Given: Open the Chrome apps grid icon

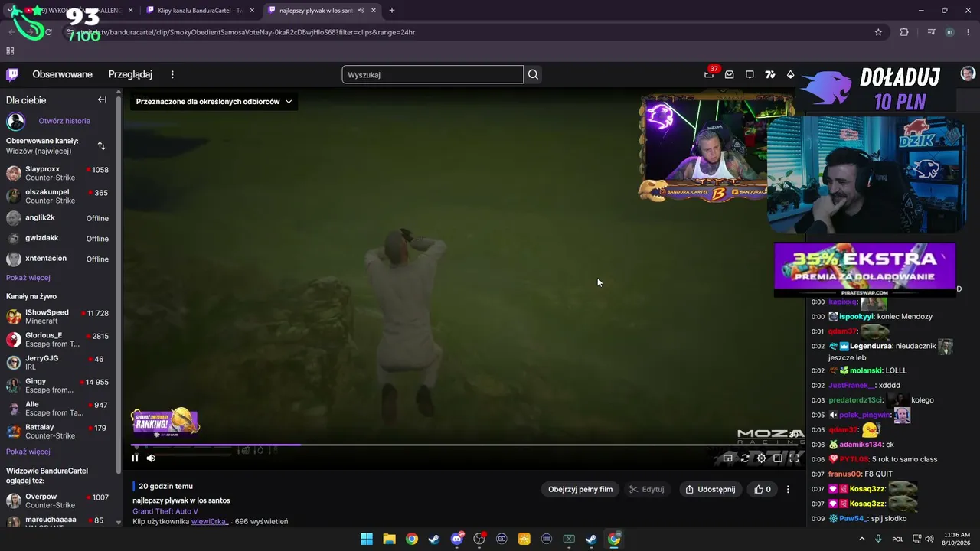Looking at the screenshot, I should click(10, 51).
